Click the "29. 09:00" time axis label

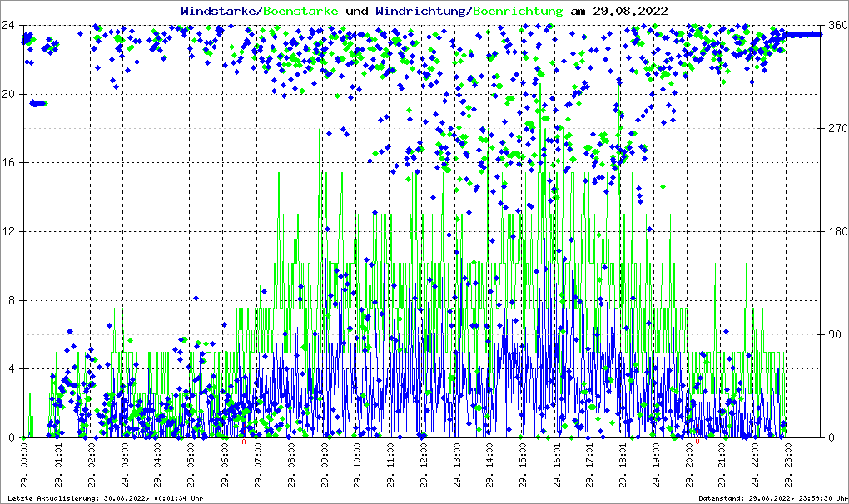(324, 466)
